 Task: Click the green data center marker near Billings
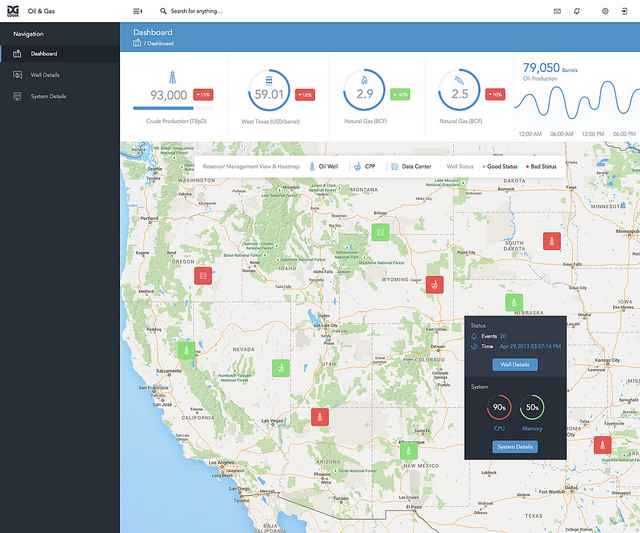(380, 232)
